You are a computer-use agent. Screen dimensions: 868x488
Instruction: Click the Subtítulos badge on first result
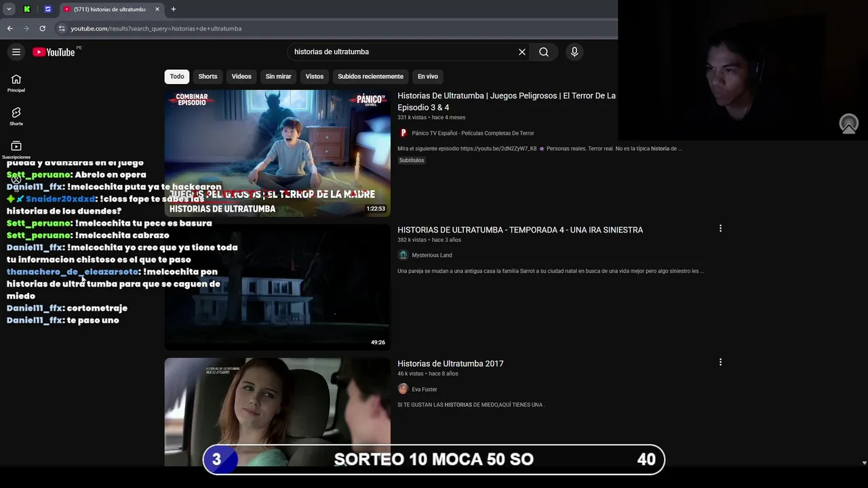click(x=412, y=161)
